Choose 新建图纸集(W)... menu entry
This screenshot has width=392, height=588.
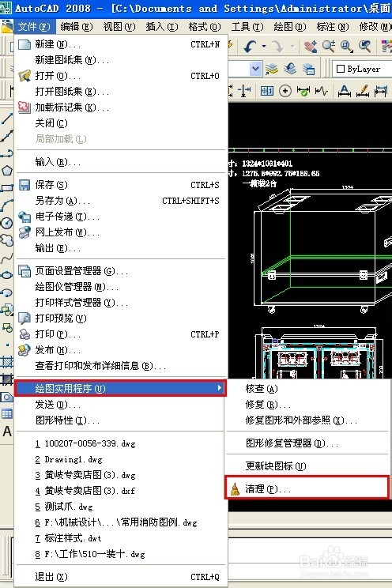(121, 60)
